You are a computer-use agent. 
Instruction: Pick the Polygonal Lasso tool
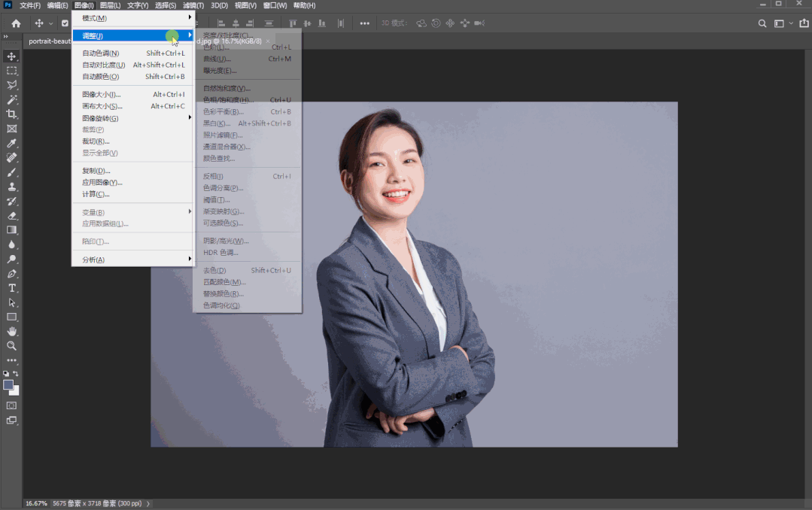(x=11, y=85)
